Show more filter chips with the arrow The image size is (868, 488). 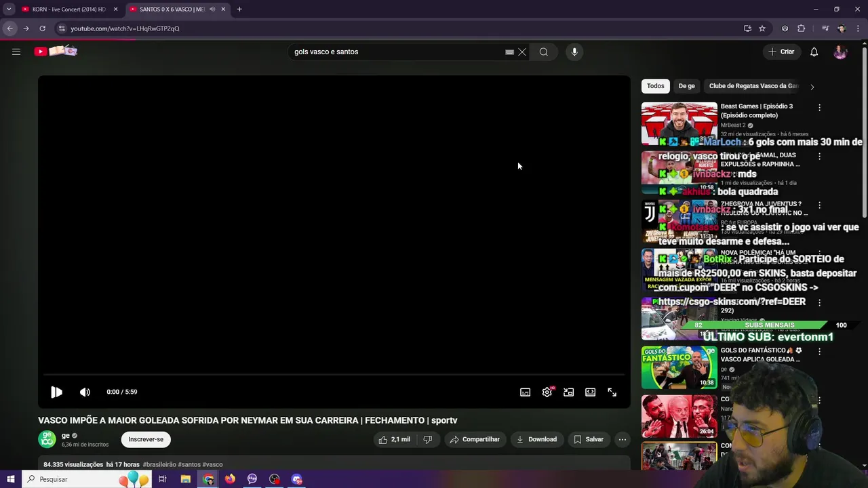(x=812, y=87)
